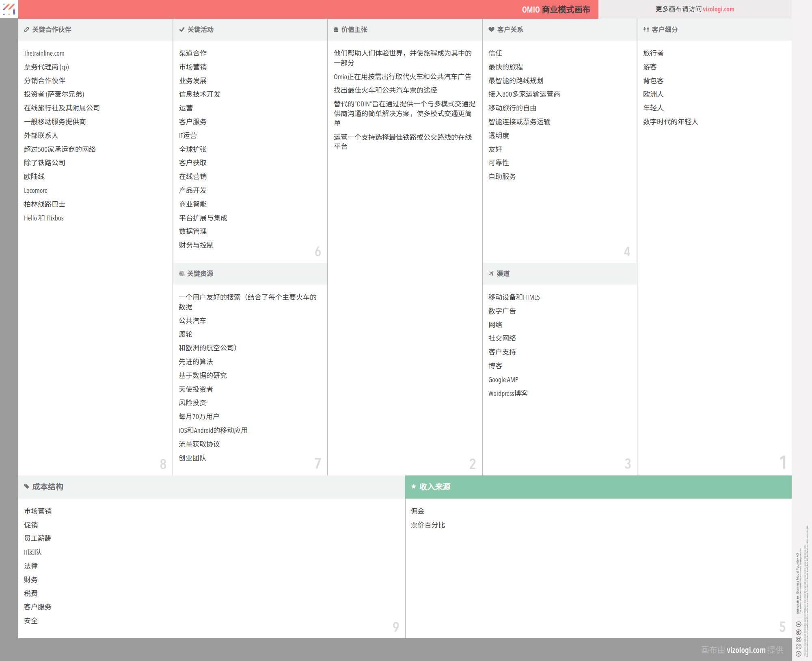Click the link icon beside 关键合作伙伴
The height and width of the screenshot is (661, 812).
tap(26, 30)
